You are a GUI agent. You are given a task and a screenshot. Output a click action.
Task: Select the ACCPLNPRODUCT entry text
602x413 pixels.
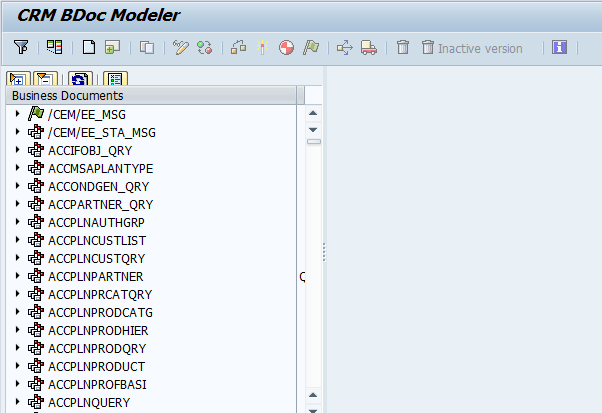coord(96,367)
